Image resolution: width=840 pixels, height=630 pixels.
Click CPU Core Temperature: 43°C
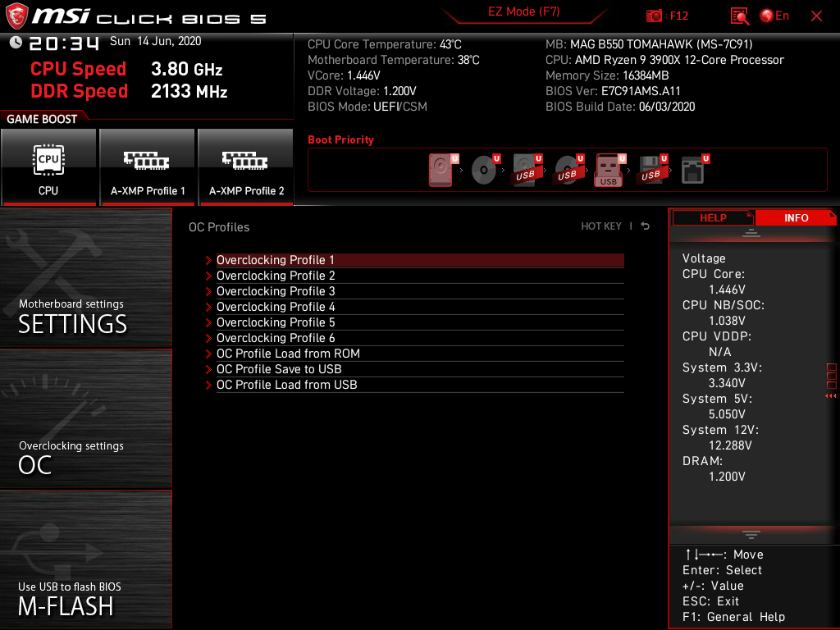point(385,44)
